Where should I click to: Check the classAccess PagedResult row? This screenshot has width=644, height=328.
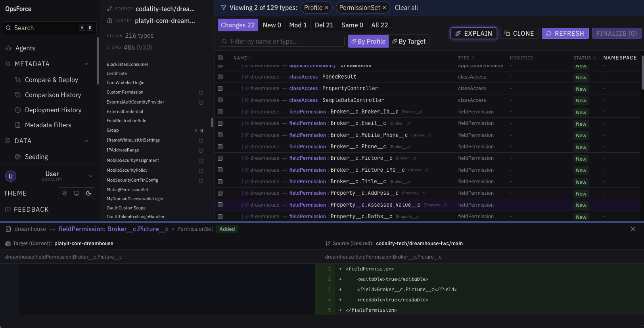220,77
